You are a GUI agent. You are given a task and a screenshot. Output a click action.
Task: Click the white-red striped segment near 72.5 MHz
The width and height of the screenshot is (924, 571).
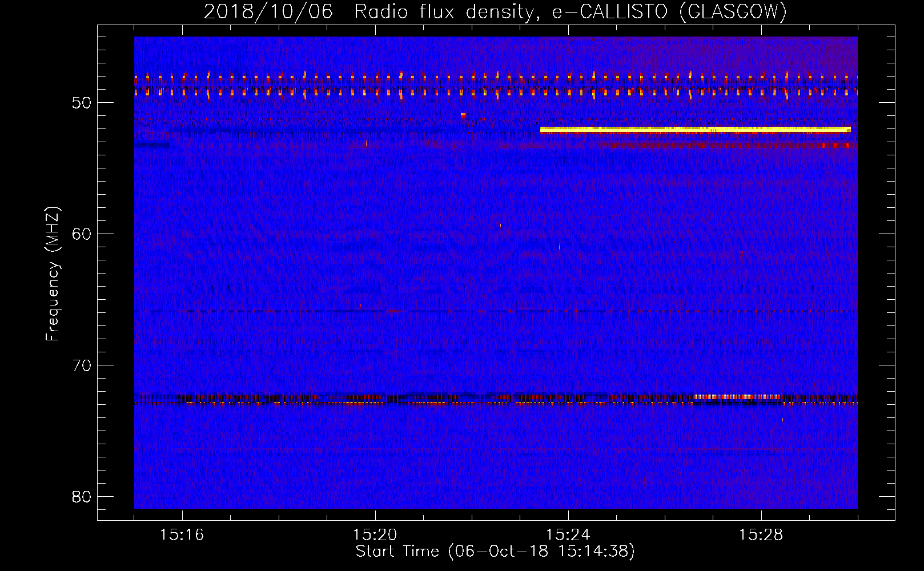[737, 397]
